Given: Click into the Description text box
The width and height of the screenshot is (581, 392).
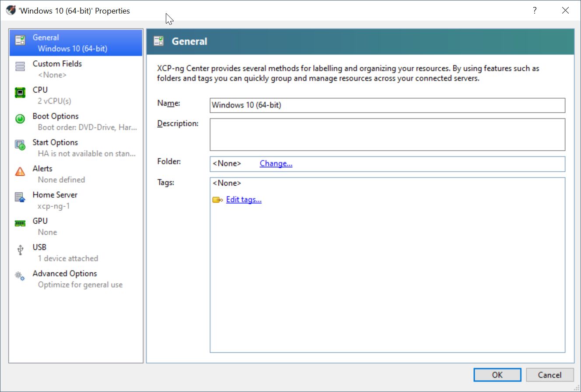Looking at the screenshot, I should 387,135.
